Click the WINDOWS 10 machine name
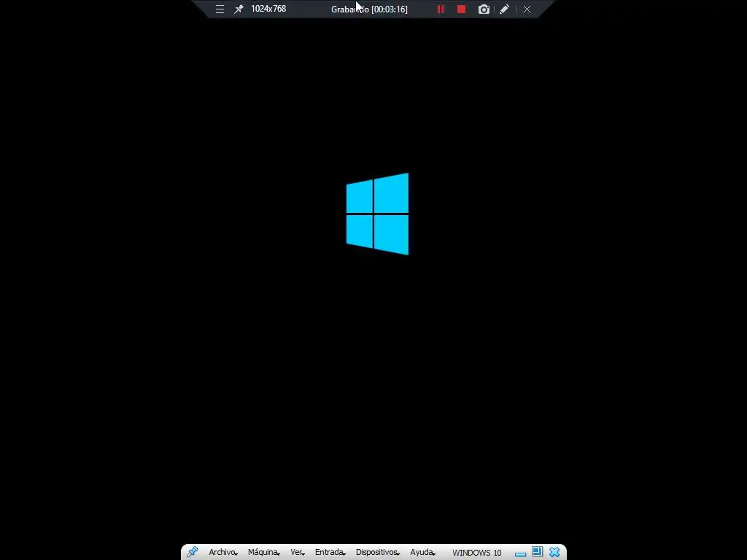Screen dimensions: 747x560 coord(477,553)
